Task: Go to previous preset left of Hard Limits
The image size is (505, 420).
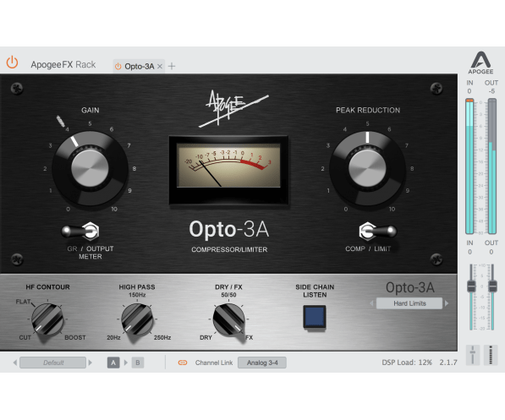Action: tap(371, 303)
